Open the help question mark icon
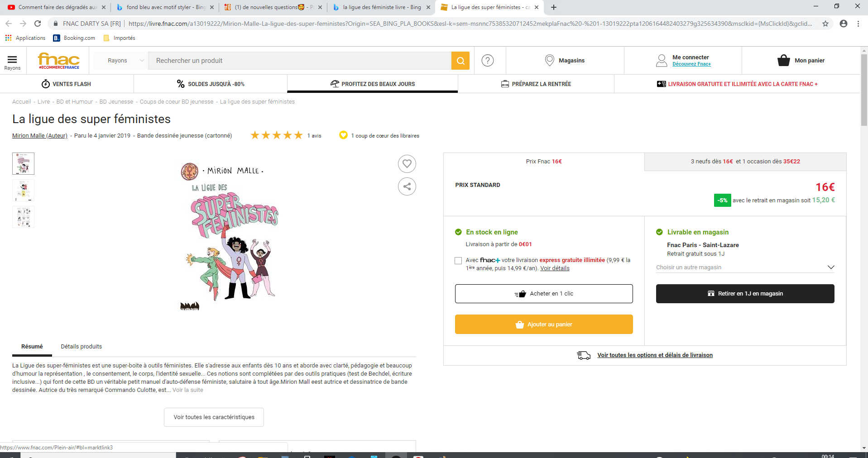 pyautogui.click(x=487, y=61)
